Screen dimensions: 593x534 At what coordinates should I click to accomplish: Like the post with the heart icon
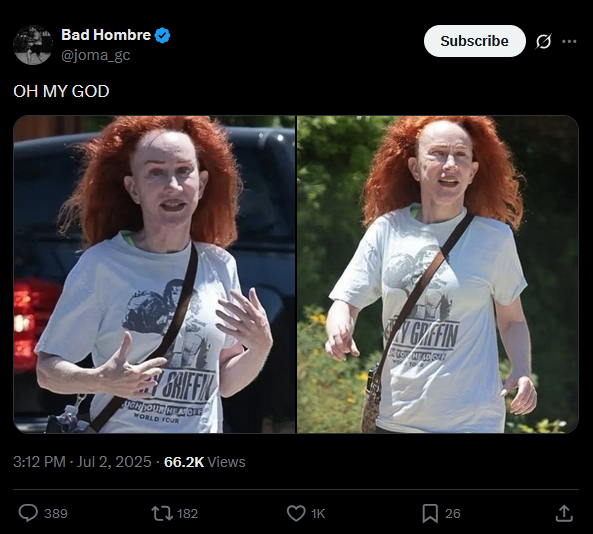(296, 513)
